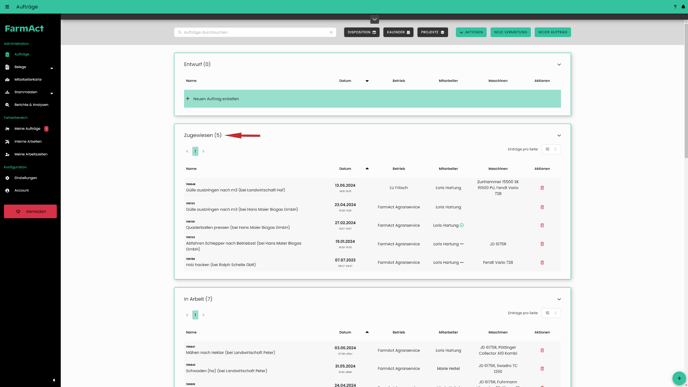The height and width of the screenshot is (387, 688).
Task: Collapse the In Arbeit section chevron
Action: pos(559,299)
